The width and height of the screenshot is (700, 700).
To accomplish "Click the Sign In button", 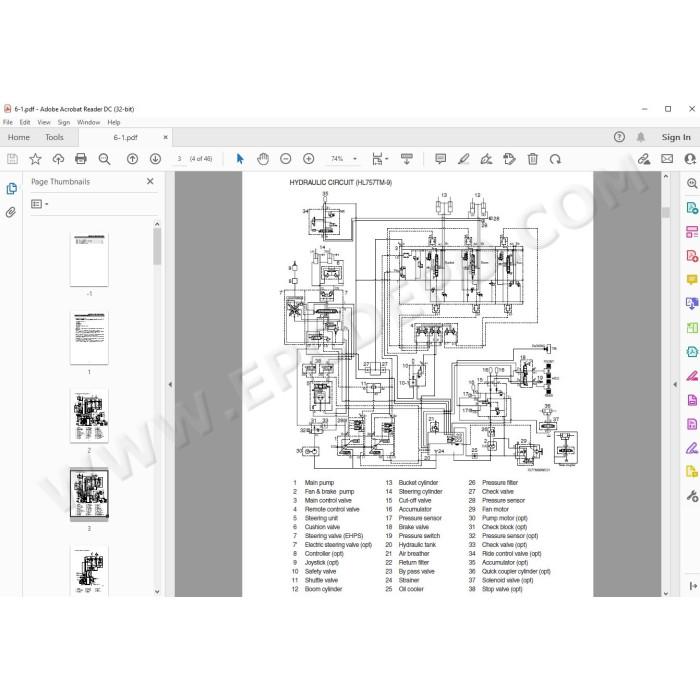I will [x=676, y=138].
